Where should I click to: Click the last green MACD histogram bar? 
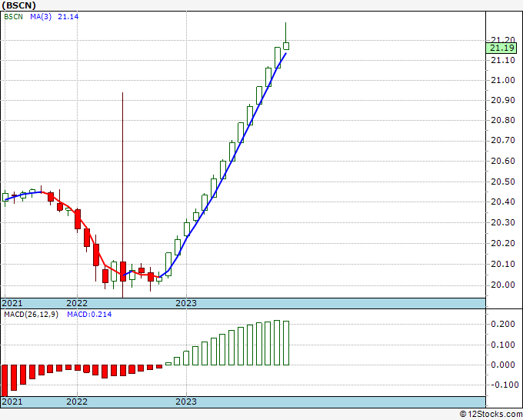click(286, 343)
